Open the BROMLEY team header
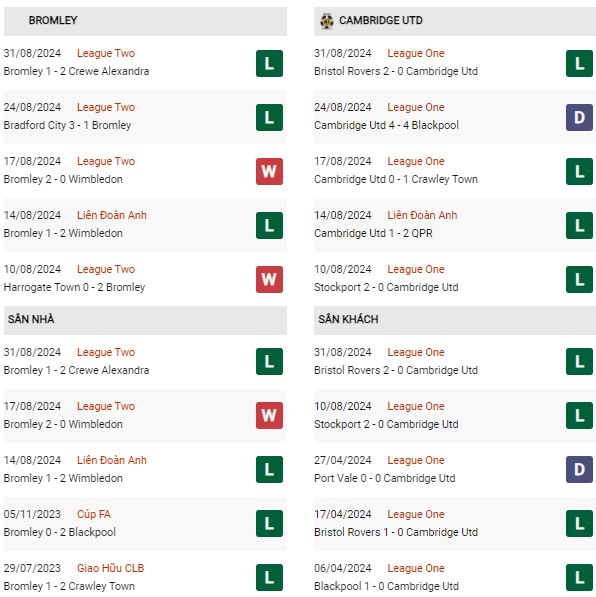The width and height of the screenshot is (596, 597). [x=53, y=20]
